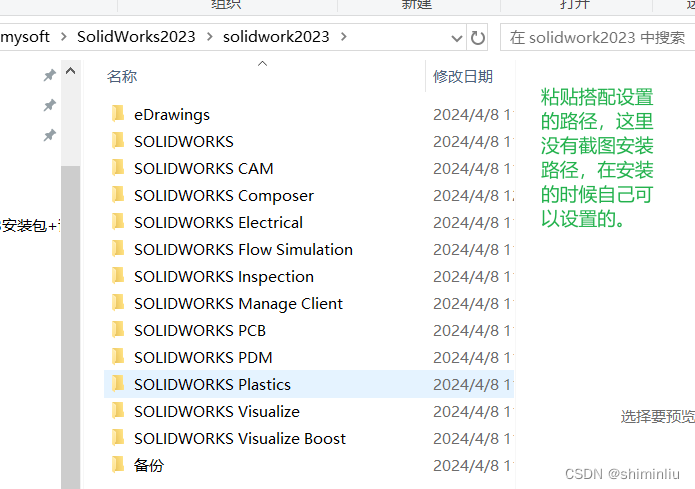Sort files by the 名称 column
Image resolution: width=695 pixels, height=489 pixels.
(x=122, y=76)
